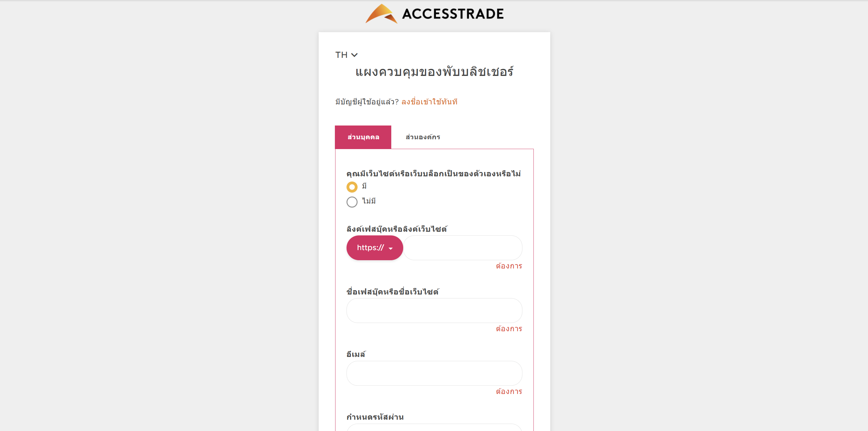This screenshot has height=431, width=868.
Task: Click the chevron next to TH
Action: click(354, 55)
